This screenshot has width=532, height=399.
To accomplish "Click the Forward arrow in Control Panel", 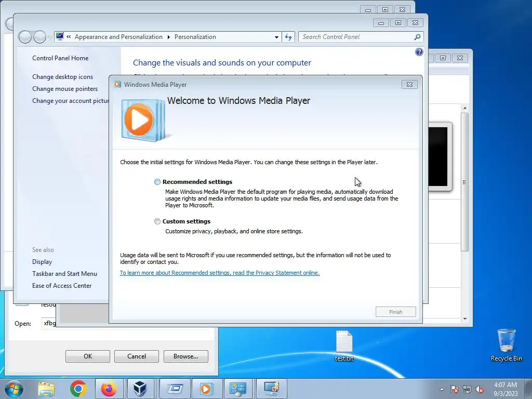I will pyautogui.click(x=39, y=37).
